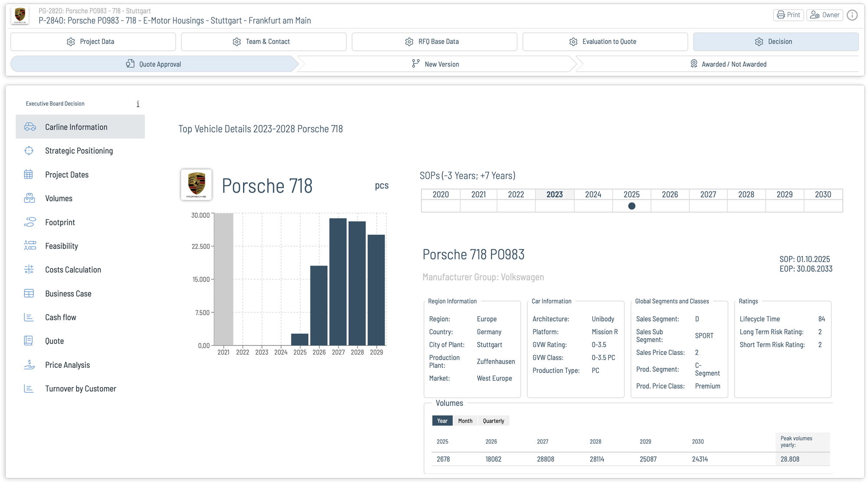
Task: Click the Quote Approval stage icon
Action: point(130,64)
